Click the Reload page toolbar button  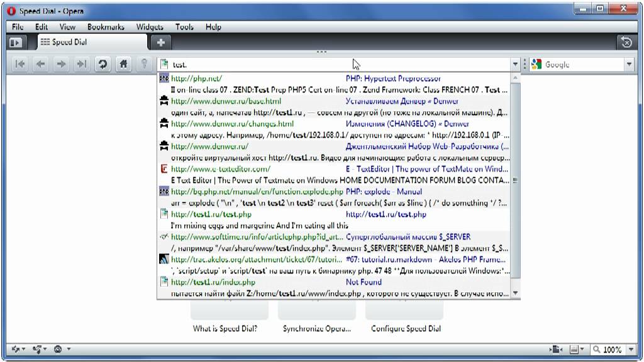coord(103,64)
